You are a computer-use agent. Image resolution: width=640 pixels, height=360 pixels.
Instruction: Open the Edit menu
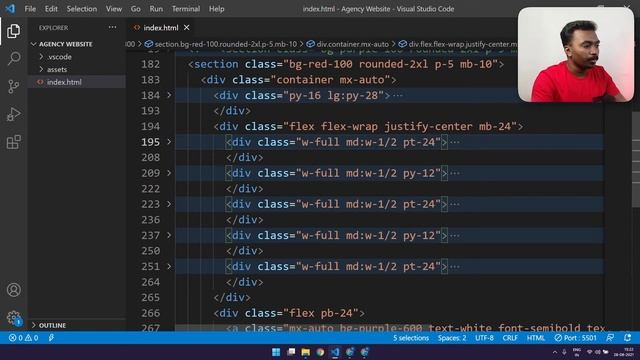51,9
